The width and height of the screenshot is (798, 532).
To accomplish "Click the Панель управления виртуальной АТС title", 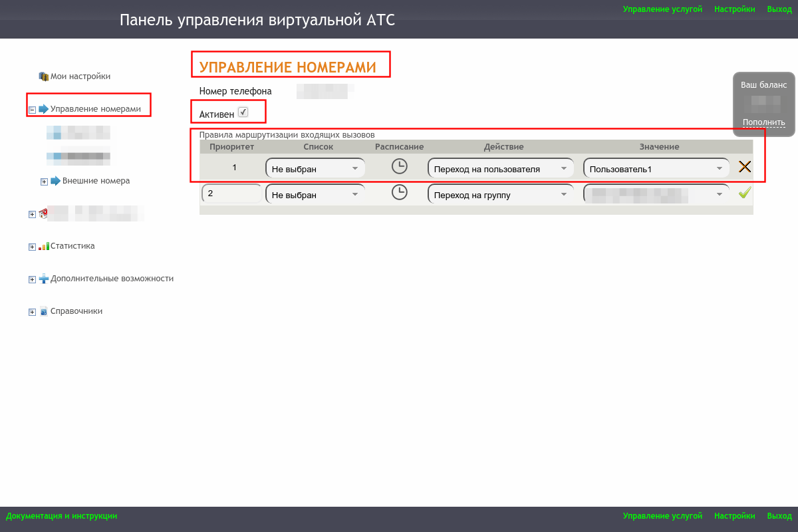I will click(x=257, y=21).
